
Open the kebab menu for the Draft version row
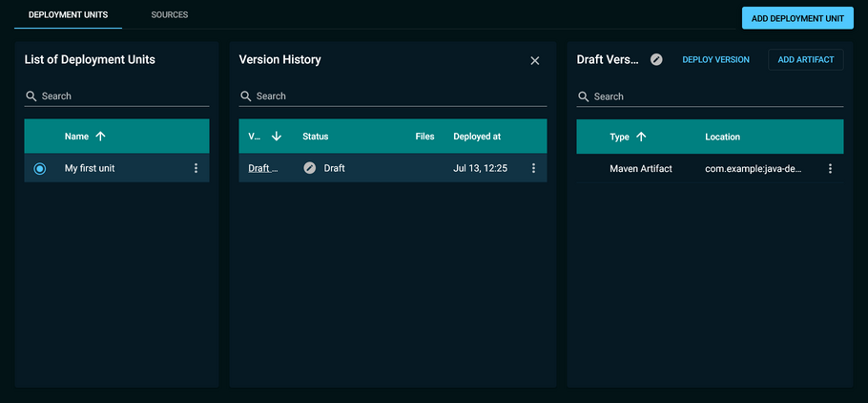pyautogui.click(x=533, y=168)
